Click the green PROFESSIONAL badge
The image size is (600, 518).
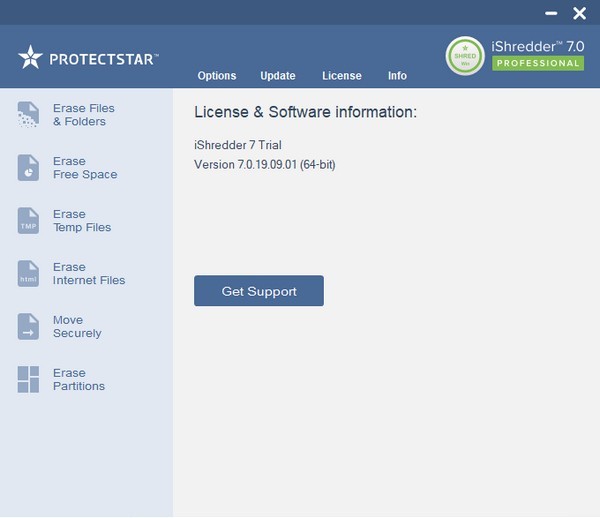coord(538,63)
